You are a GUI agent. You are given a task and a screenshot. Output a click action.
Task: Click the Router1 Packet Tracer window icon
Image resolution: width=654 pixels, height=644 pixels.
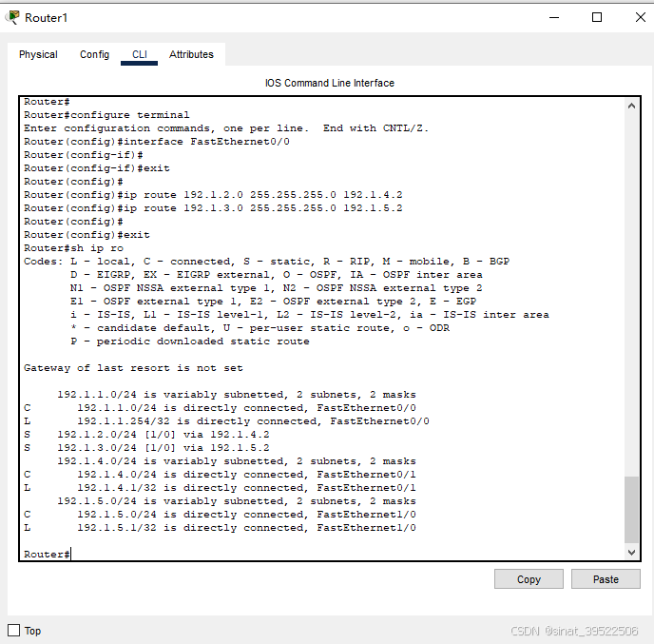(12, 17)
